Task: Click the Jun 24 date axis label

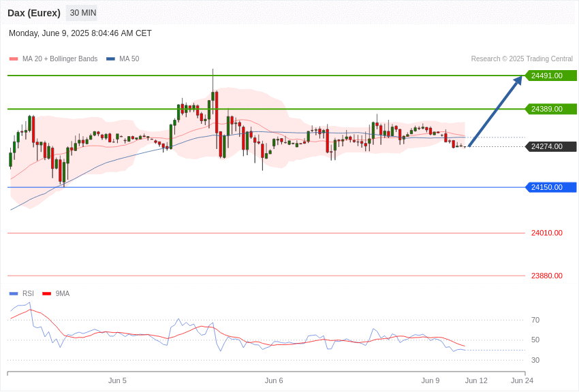Action: pyautogui.click(x=522, y=380)
